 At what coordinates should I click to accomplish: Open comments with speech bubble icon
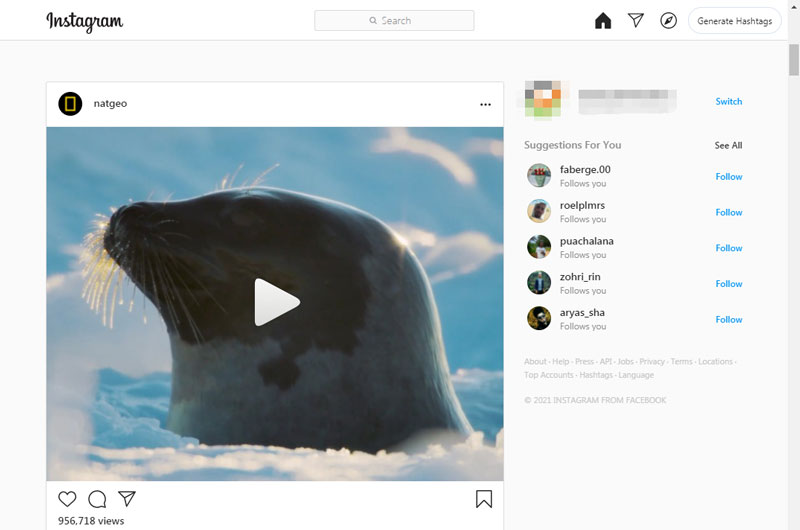pos(97,499)
